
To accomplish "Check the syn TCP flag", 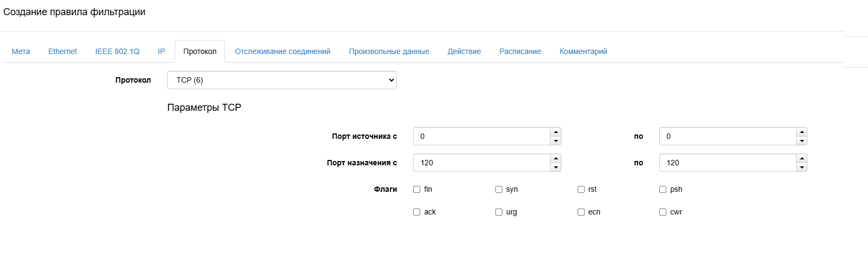I will coord(499,190).
